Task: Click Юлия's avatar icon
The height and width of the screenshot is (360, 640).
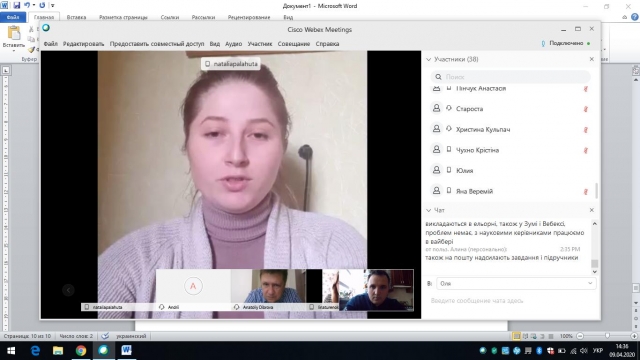Action: pyautogui.click(x=436, y=170)
